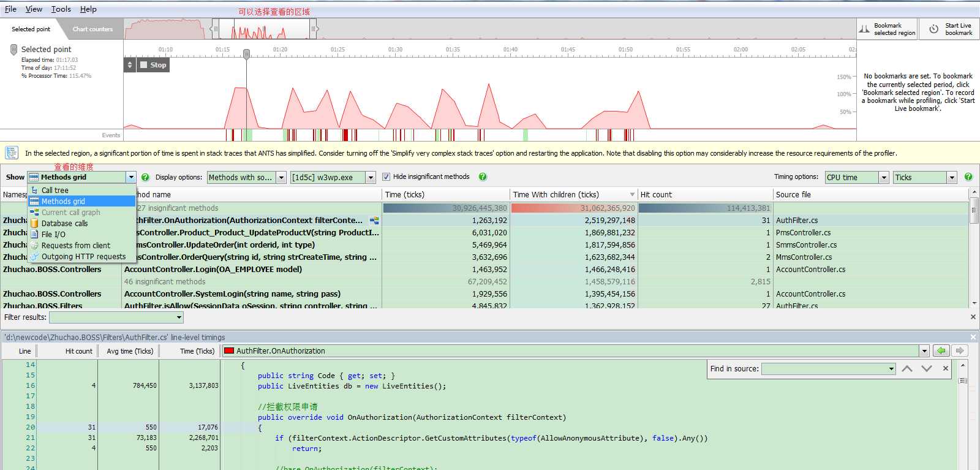The height and width of the screenshot is (470, 980).
Task: Open the Tools menu
Action: [61, 9]
